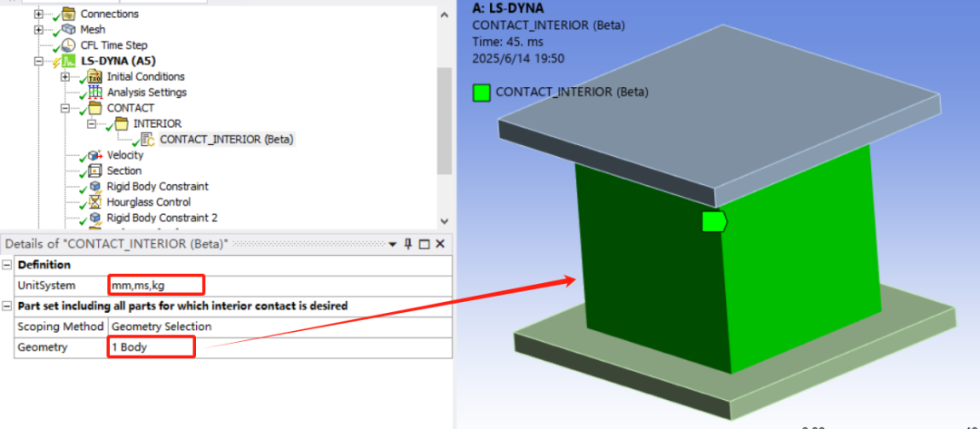Collapse the CONTACT folder node
The width and height of the screenshot is (980, 429).
pyautogui.click(x=65, y=108)
